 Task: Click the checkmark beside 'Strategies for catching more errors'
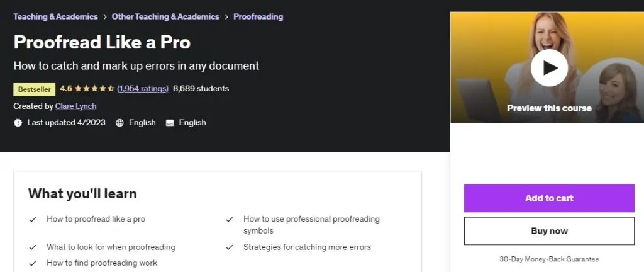[x=230, y=247]
